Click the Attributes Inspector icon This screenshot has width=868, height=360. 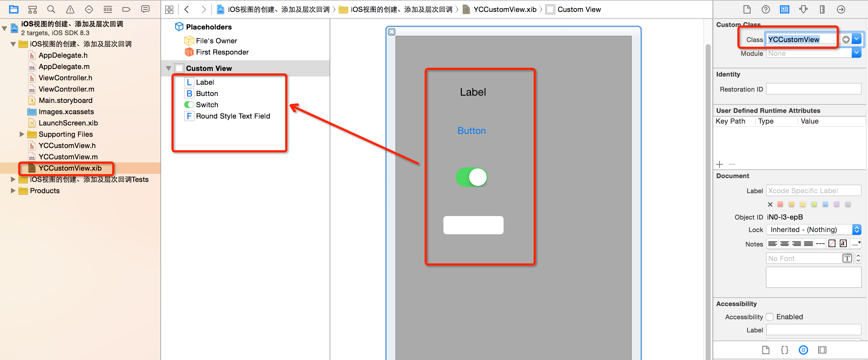coord(803,9)
